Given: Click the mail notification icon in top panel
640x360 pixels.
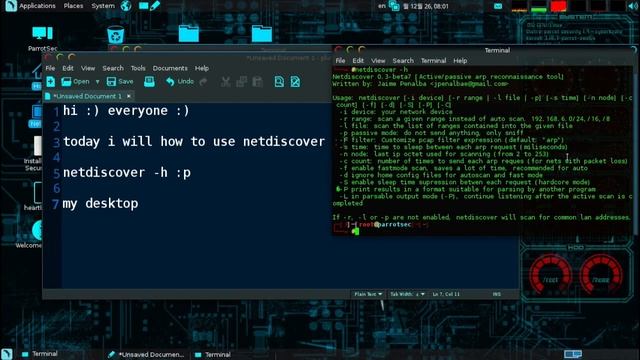Looking at the screenshot, I should tap(498, 6).
